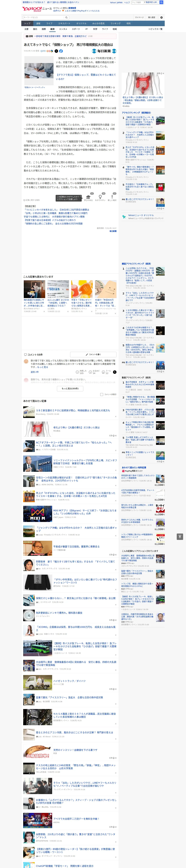Click the article's image thumbnail
The height and width of the screenshot is (868, 186).
coord(39,71)
